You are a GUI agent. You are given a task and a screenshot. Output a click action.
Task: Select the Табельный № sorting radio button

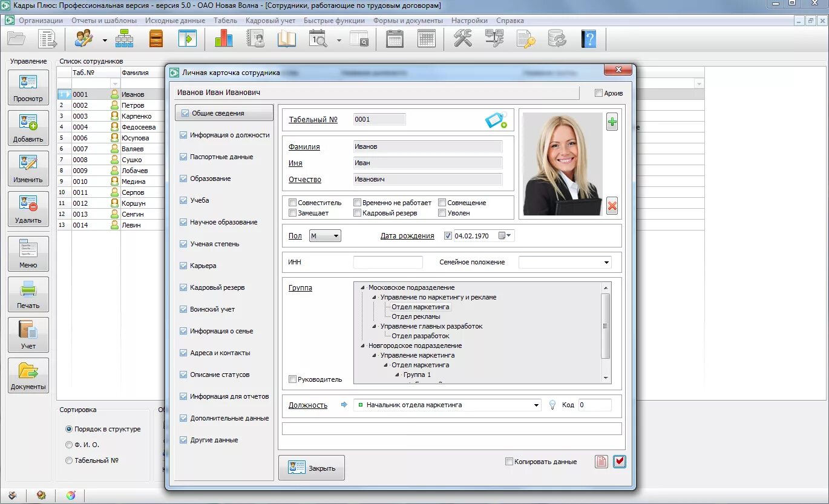(x=68, y=460)
